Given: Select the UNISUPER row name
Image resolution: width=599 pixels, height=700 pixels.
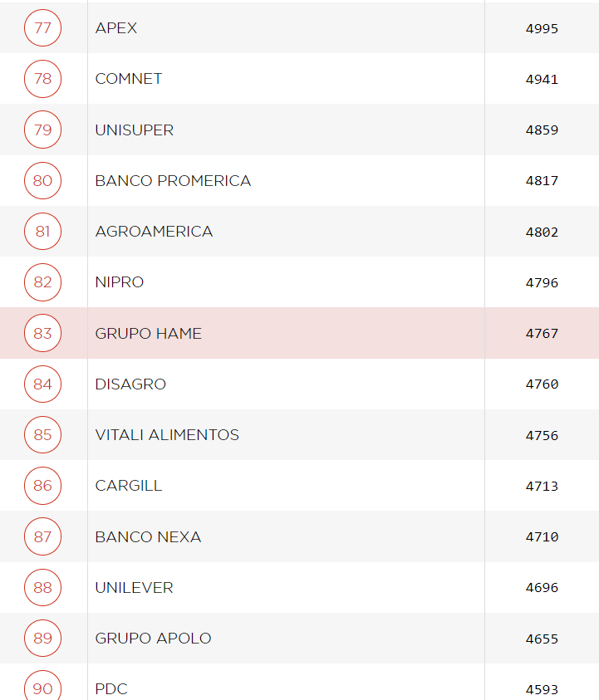Looking at the screenshot, I should coord(135,130).
